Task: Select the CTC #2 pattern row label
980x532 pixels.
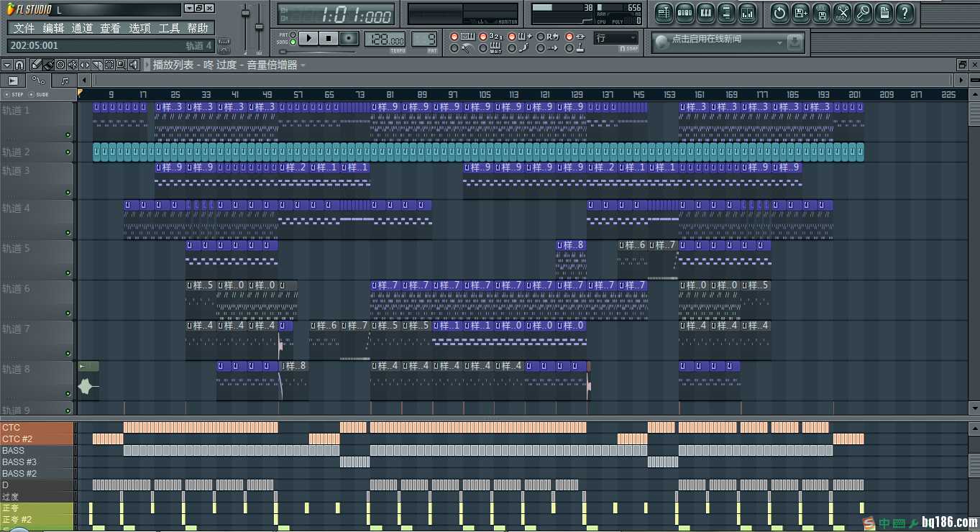Action: point(37,439)
